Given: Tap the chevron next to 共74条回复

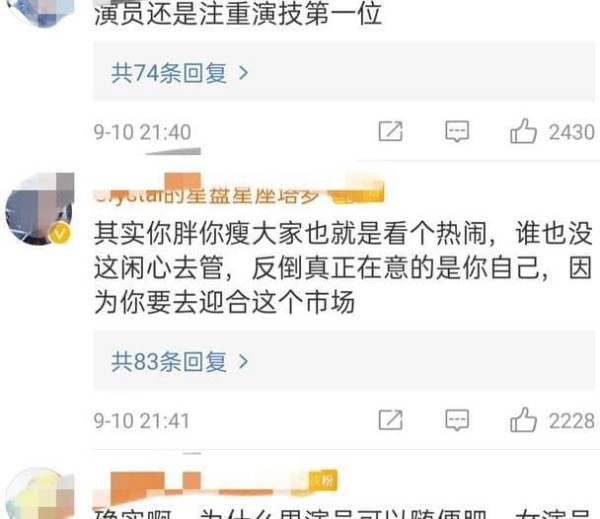Looking at the screenshot, I should click(x=243, y=73).
